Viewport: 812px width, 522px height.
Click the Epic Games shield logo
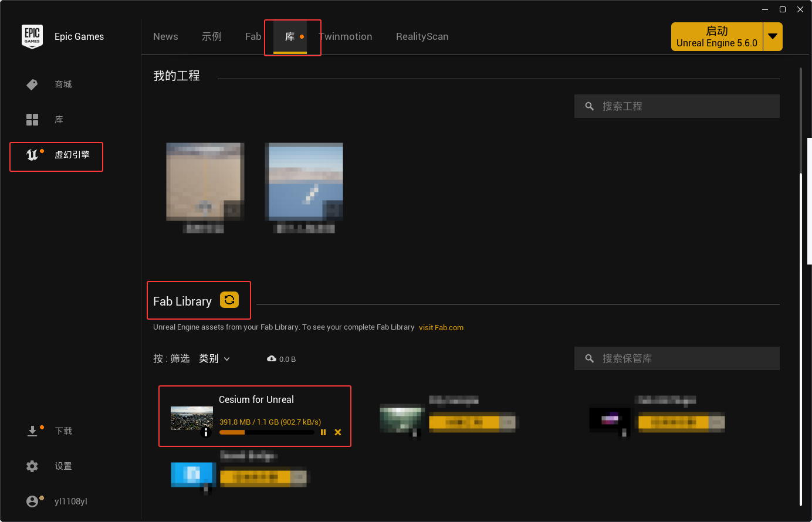pyautogui.click(x=32, y=36)
